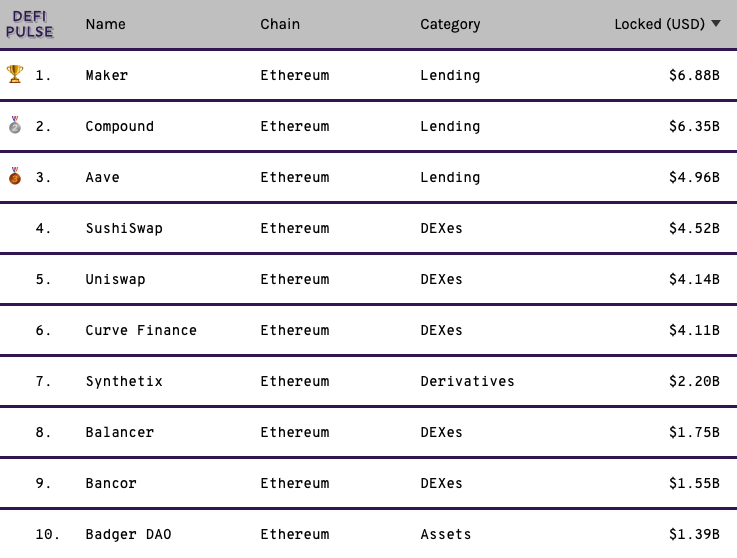Click the DEFI PULSE logo
Image resolution: width=737 pixels, height=558 pixels.
(x=29, y=24)
